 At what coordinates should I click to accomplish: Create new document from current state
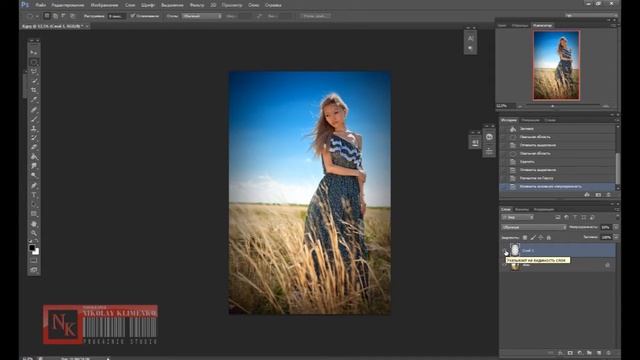coord(587,195)
